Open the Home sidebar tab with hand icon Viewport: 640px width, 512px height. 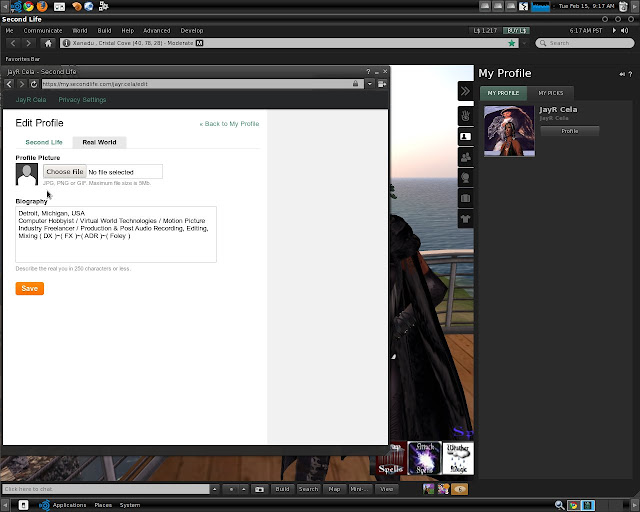coord(465,116)
